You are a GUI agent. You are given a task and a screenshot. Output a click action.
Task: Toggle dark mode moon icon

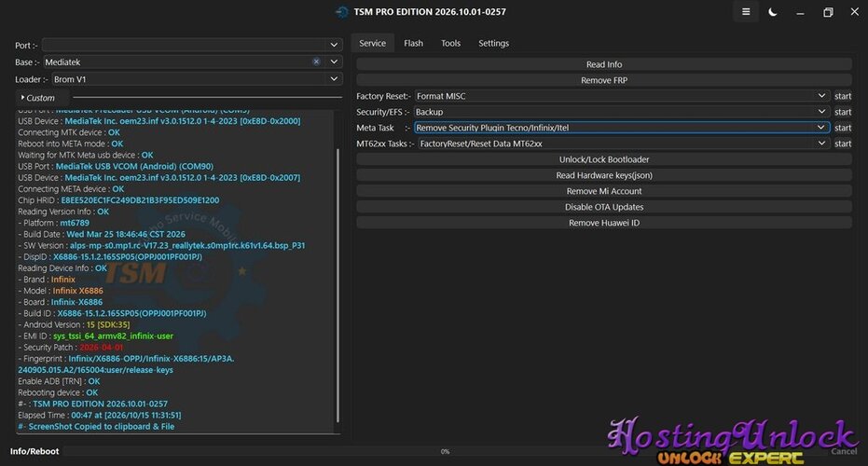773,11
